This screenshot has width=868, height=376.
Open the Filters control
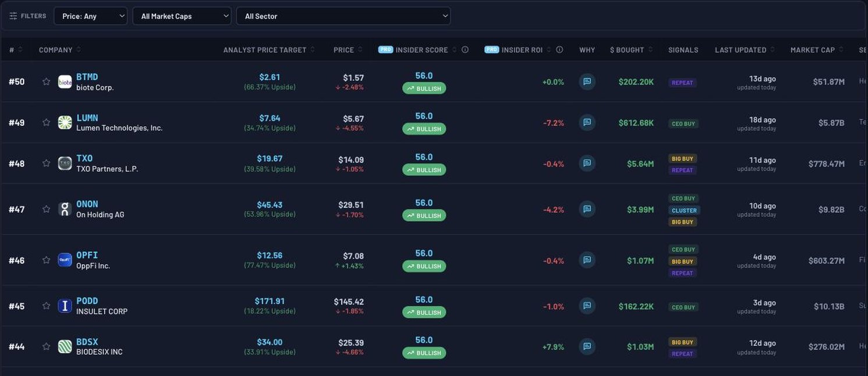click(28, 16)
